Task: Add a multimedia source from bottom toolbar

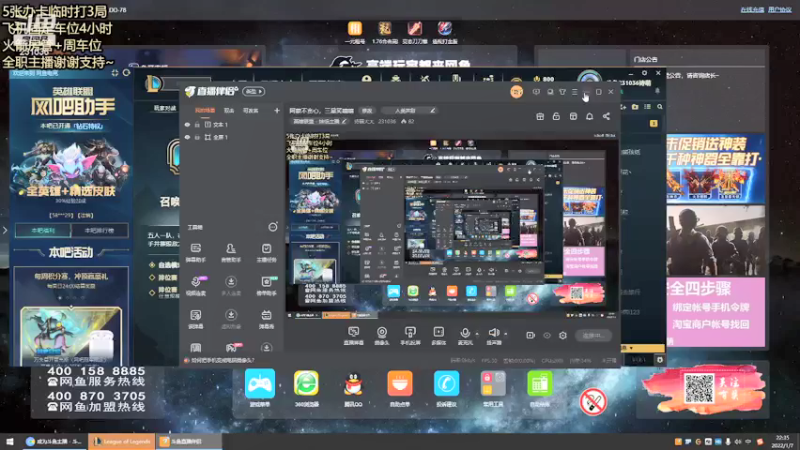Action: [439, 336]
